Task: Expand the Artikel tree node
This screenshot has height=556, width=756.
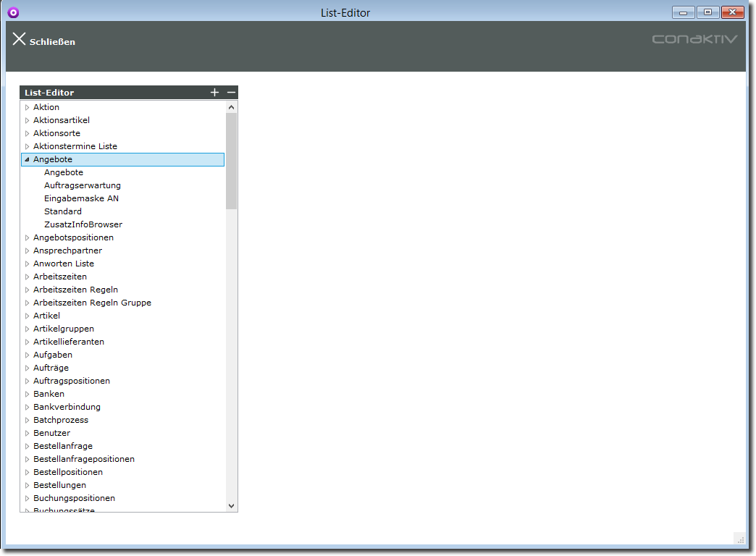Action: pos(27,316)
